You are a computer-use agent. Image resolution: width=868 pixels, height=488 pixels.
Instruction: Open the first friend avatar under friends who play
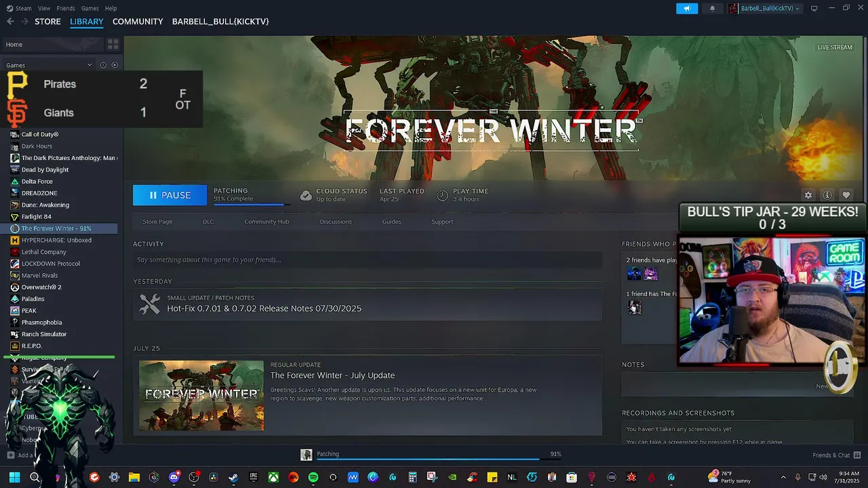pos(634,273)
